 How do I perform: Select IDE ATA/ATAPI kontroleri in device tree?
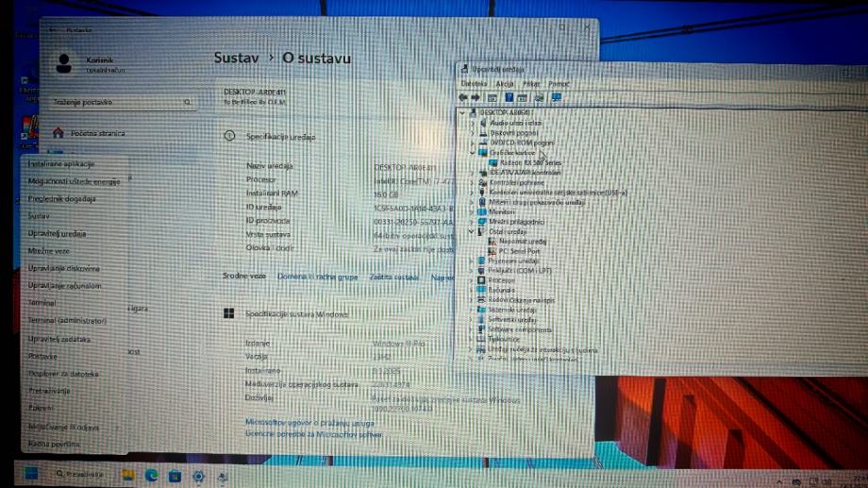point(525,173)
